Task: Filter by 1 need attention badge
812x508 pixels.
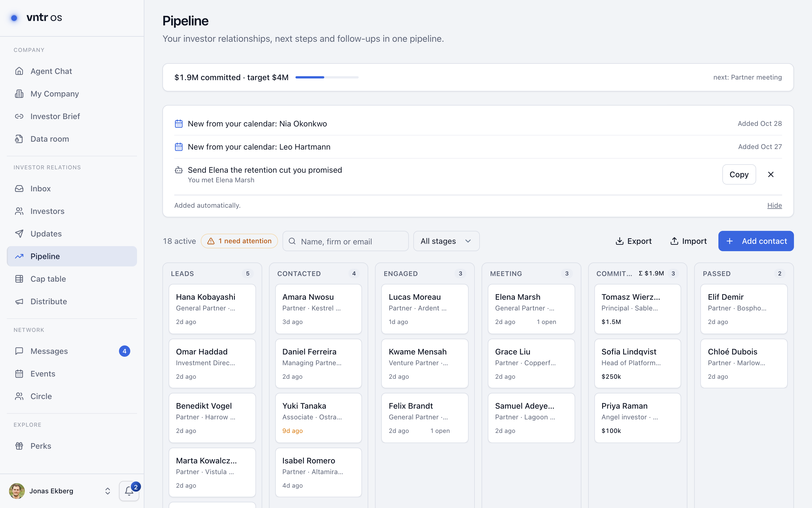Action: point(239,241)
